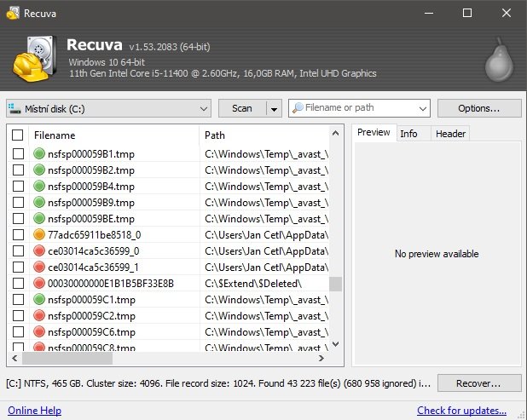527x420 pixels.
Task: Check the box for nsfsp000059B9.tmp
Action: pos(18,202)
